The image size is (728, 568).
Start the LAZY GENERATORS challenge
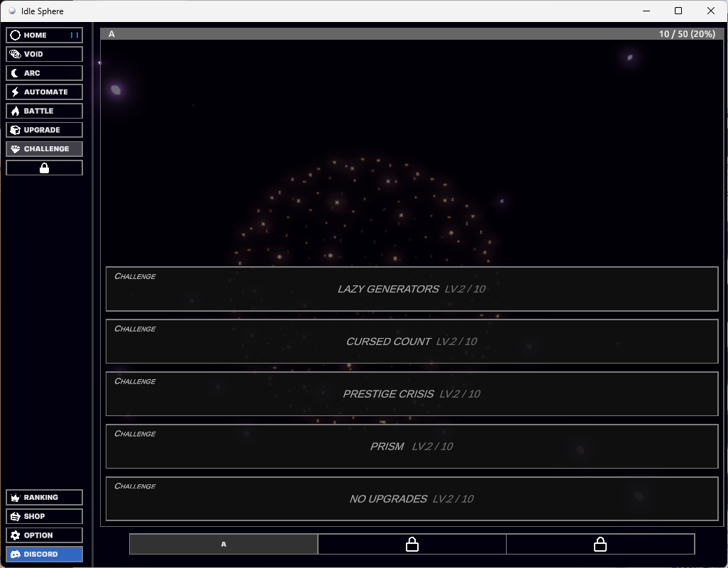point(412,288)
